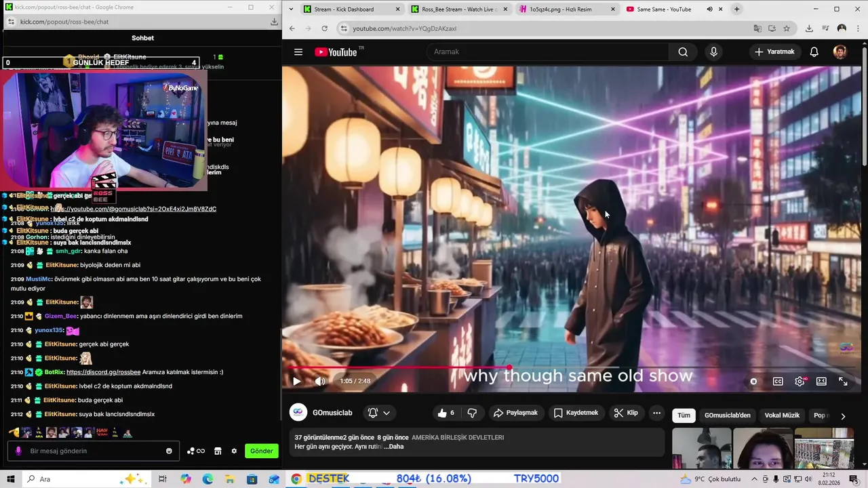Bookmark this page with the star icon

(x=787, y=28)
